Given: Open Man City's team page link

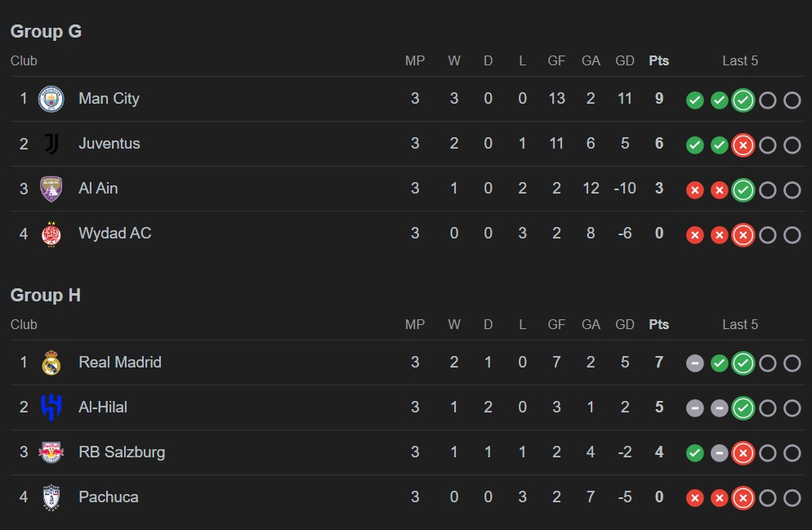Looking at the screenshot, I should (x=109, y=99).
